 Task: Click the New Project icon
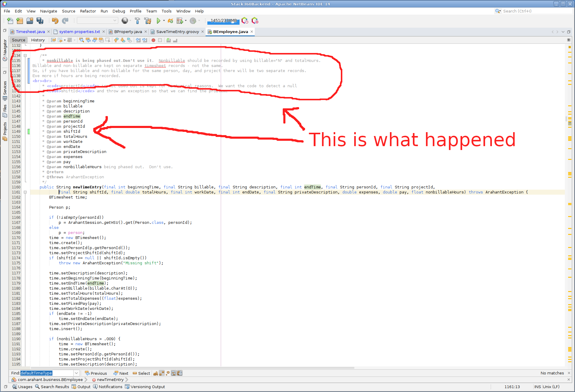[x=20, y=21]
